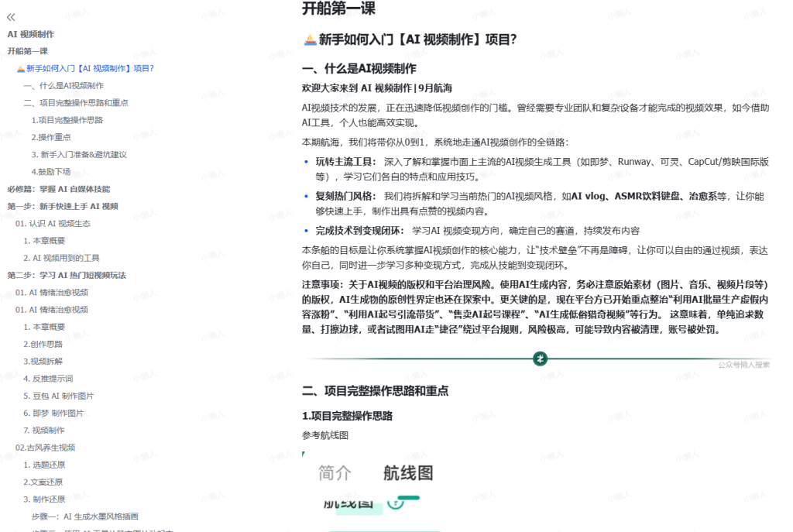Select '01. 认识 AI 视频生态' outline item
793x532 pixels.
(53, 224)
